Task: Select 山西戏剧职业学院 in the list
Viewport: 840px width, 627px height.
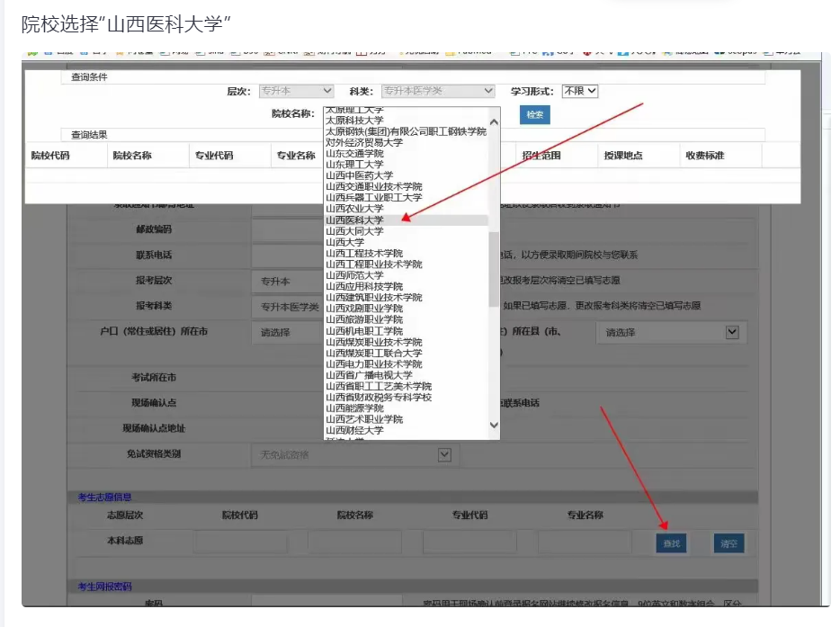Action: (364, 309)
